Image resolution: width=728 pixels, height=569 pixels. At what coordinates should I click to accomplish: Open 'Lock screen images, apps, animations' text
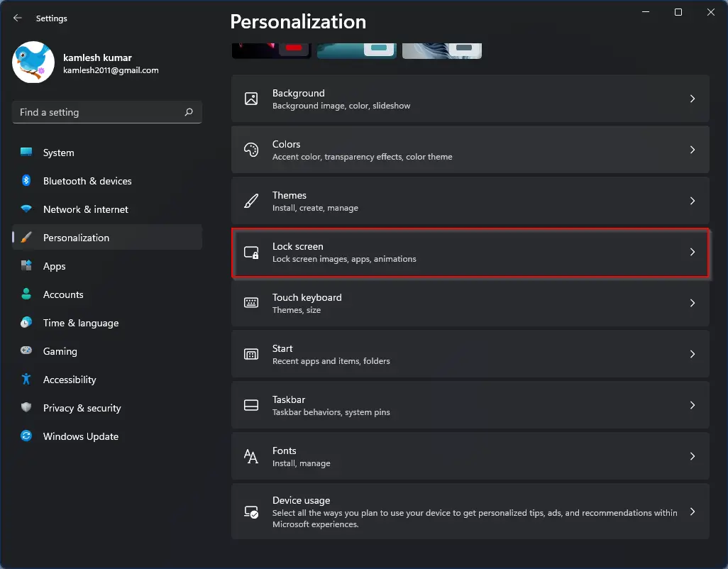pyautogui.click(x=344, y=259)
